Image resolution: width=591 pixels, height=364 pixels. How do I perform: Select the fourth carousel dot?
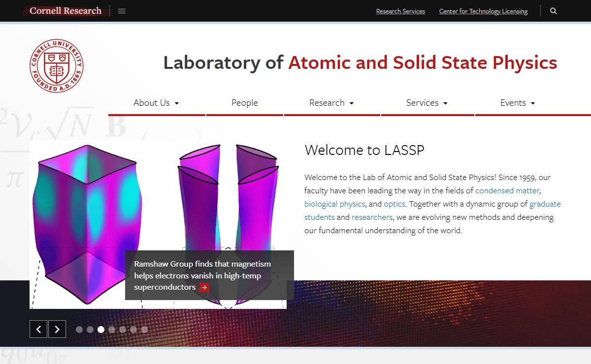click(112, 330)
